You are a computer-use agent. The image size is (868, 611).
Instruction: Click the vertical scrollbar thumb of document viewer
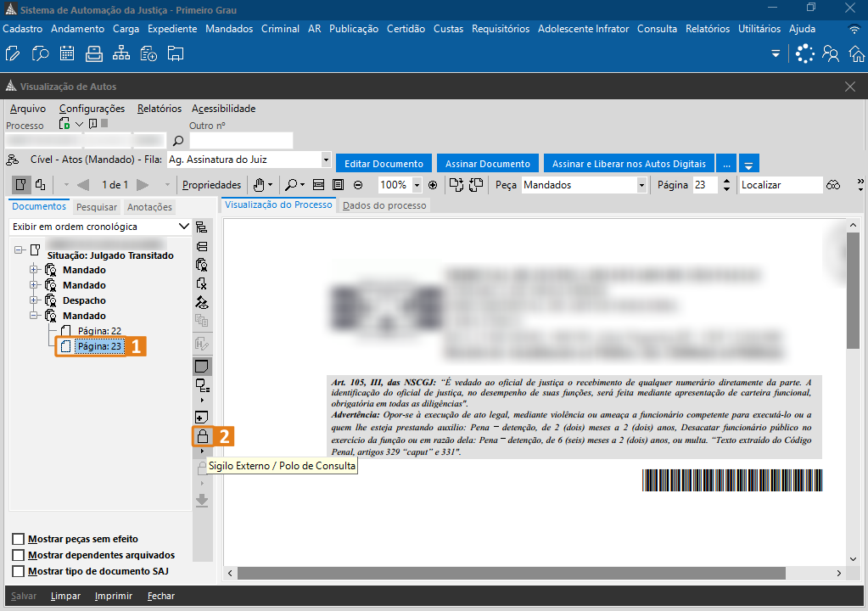[853, 290]
